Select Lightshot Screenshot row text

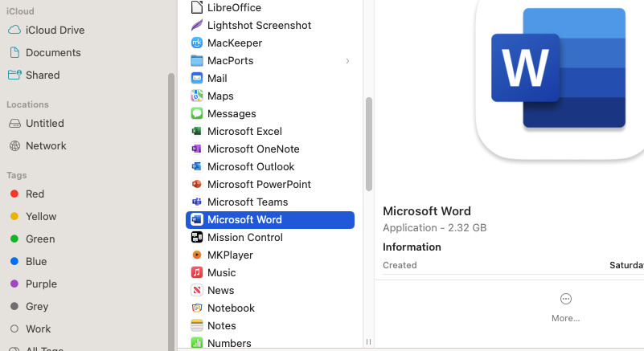(259, 26)
